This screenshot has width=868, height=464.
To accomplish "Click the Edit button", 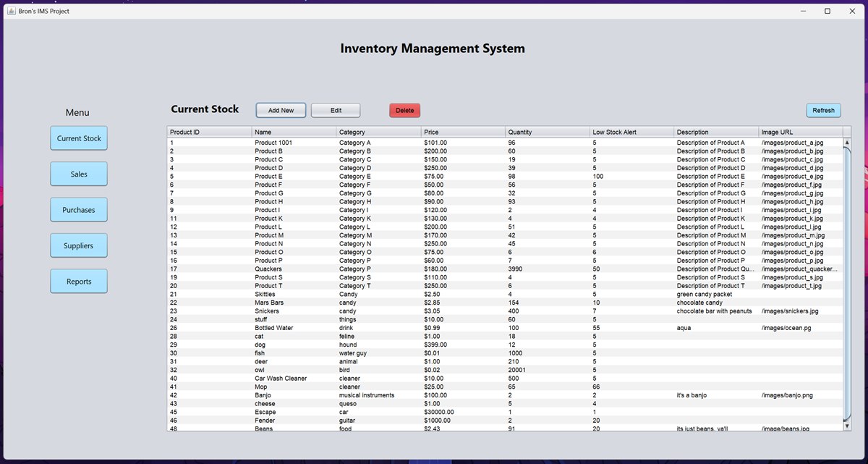I will click(x=336, y=110).
